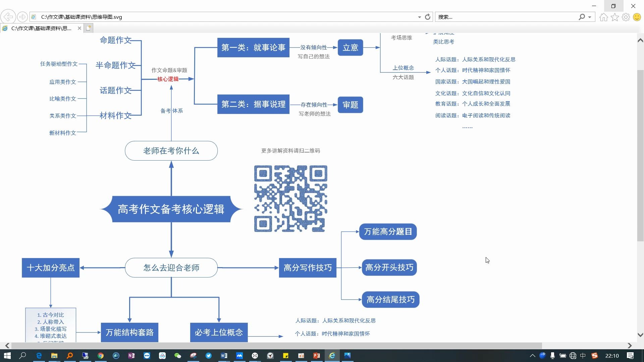Click 更多讲解资料请扫二维码 caption
The height and width of the screenshot is (362, 644).
point(290,150)
